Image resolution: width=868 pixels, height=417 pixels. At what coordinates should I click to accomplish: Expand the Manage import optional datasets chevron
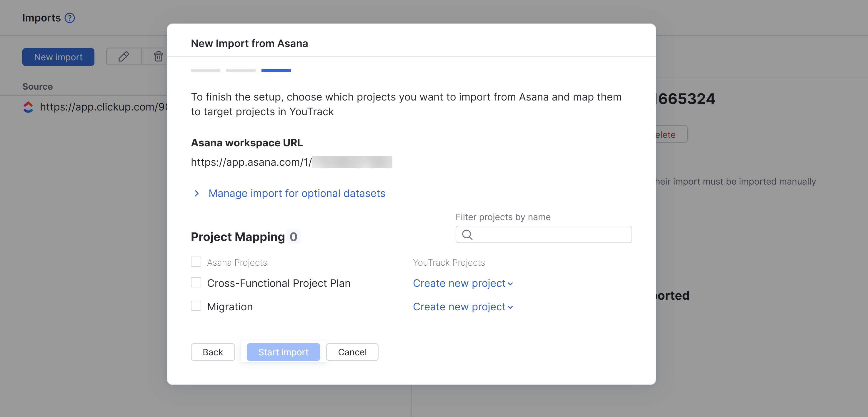tap(197, 194)
